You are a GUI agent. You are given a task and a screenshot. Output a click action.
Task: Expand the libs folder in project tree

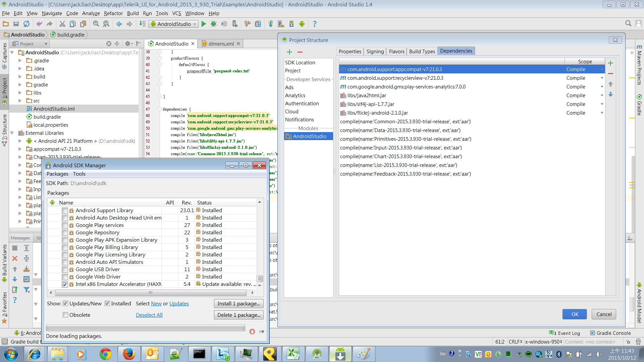pos(20,93)
